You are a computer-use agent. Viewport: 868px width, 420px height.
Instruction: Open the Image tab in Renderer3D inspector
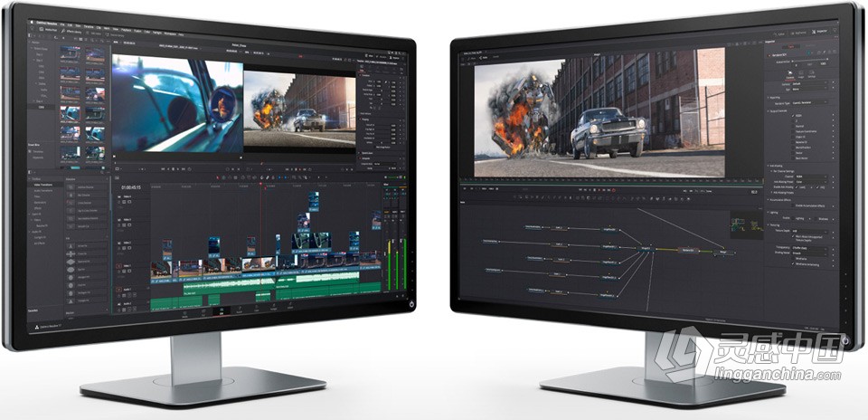click(801, 74)
